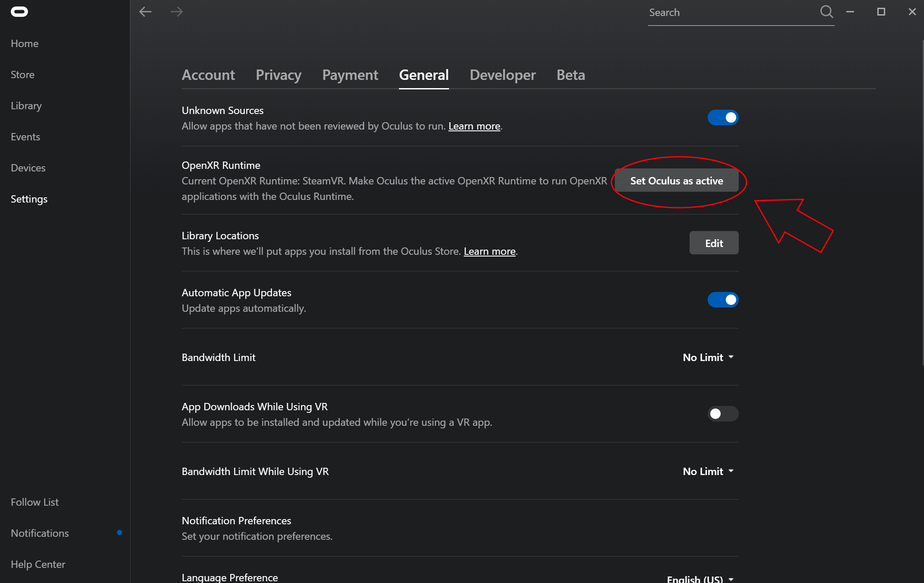Expand the Bandwidth Limit dropdown
Screen dimensions: 924x583
(x=708, y=357)
